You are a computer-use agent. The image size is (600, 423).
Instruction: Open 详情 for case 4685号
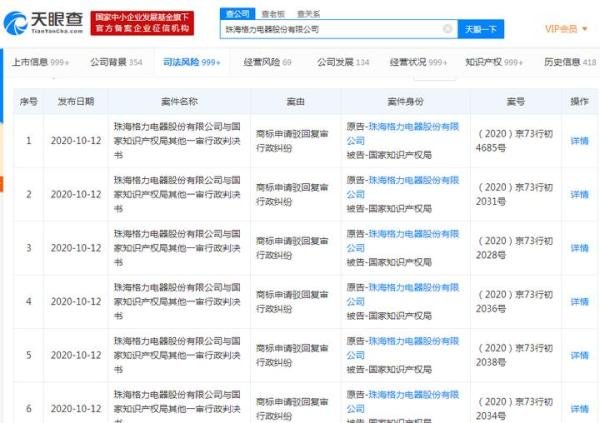(579, 141)
